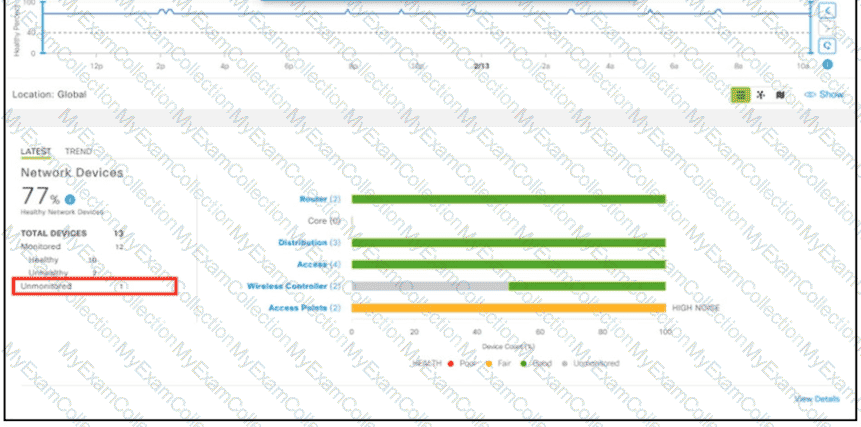
Task: Click the info icon below the timeline controls
Action: point(827,65)
